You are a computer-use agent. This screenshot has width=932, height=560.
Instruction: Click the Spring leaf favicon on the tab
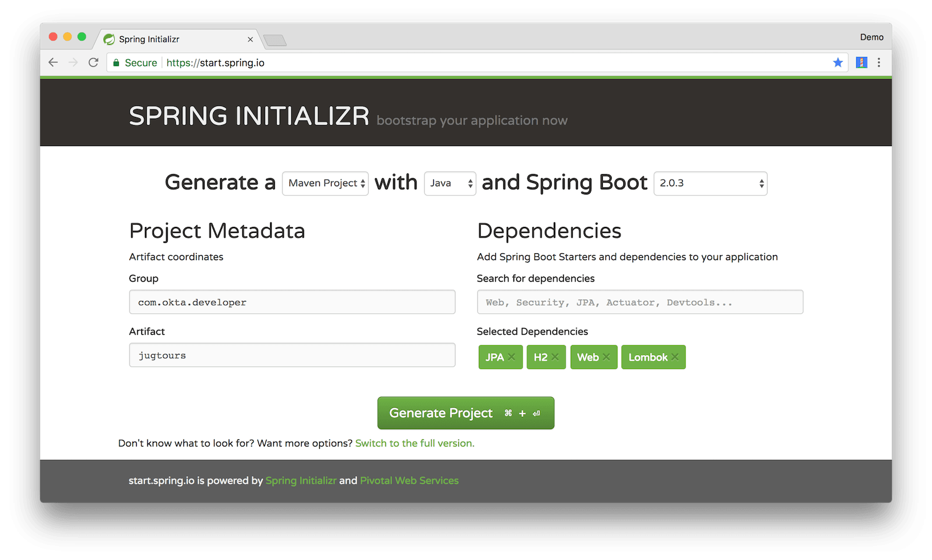pos(109,39)
